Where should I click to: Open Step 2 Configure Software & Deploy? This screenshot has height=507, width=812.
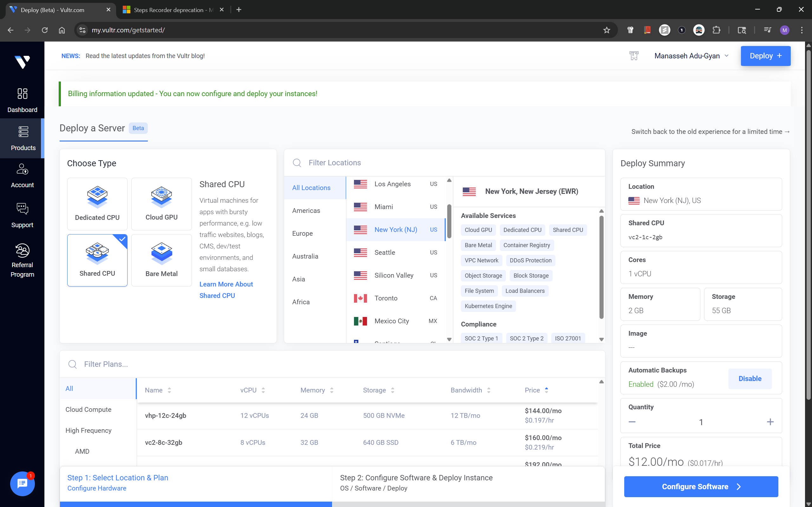pos(468,483)
